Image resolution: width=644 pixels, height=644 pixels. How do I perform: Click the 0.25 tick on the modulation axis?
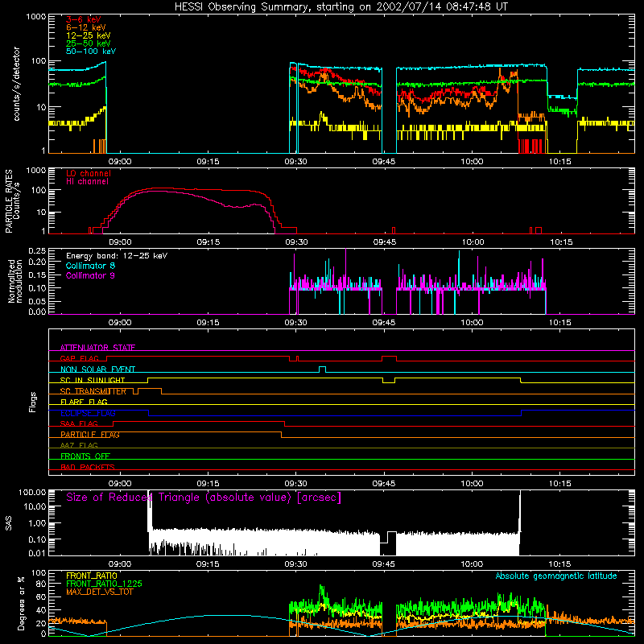[37, 250]
